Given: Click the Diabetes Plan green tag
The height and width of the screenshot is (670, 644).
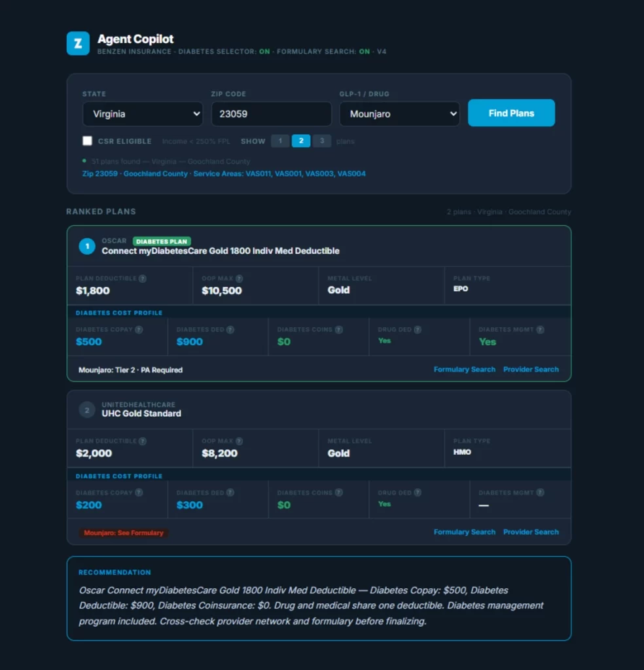Looking at the screenshot, I should (x=162, y=241).
